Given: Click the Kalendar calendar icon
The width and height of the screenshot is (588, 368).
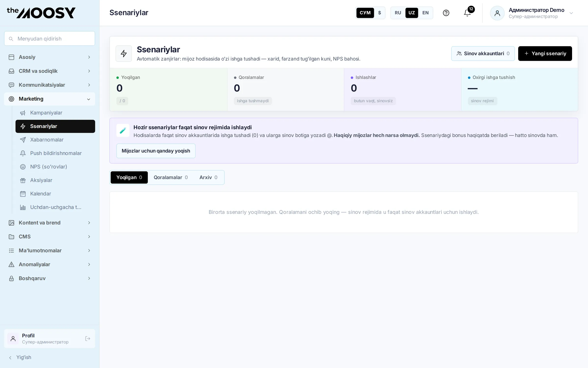Looking at the screenshot, I should click(23, 194).
